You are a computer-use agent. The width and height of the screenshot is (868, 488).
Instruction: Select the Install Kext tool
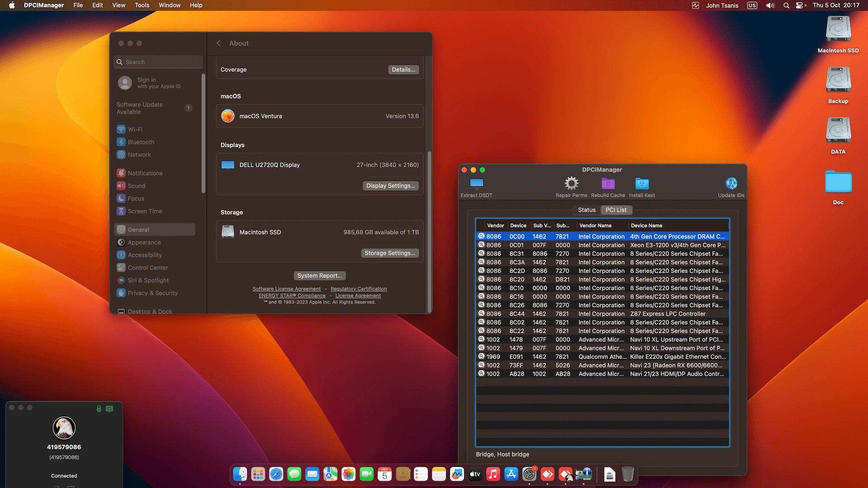point(642,185)
